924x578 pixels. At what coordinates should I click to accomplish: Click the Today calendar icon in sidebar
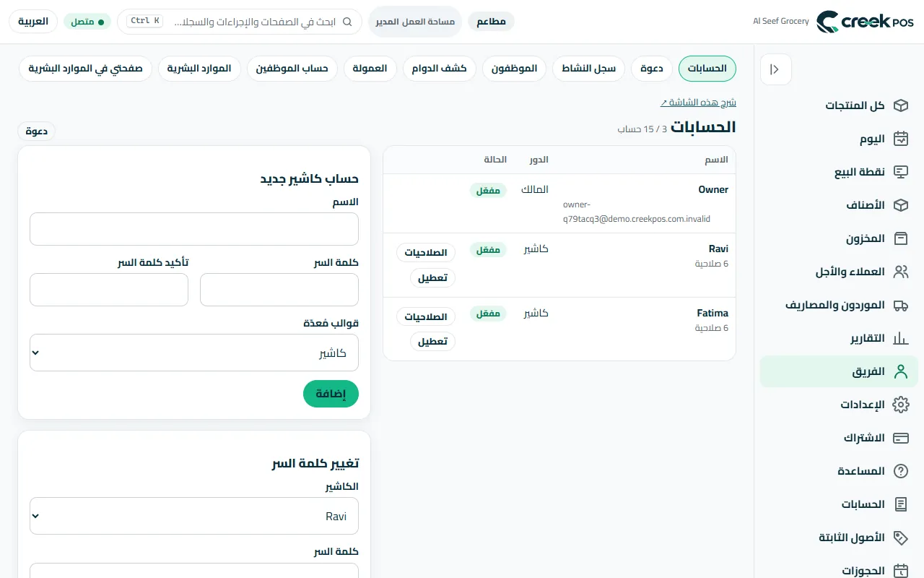[x=900, y=139]
